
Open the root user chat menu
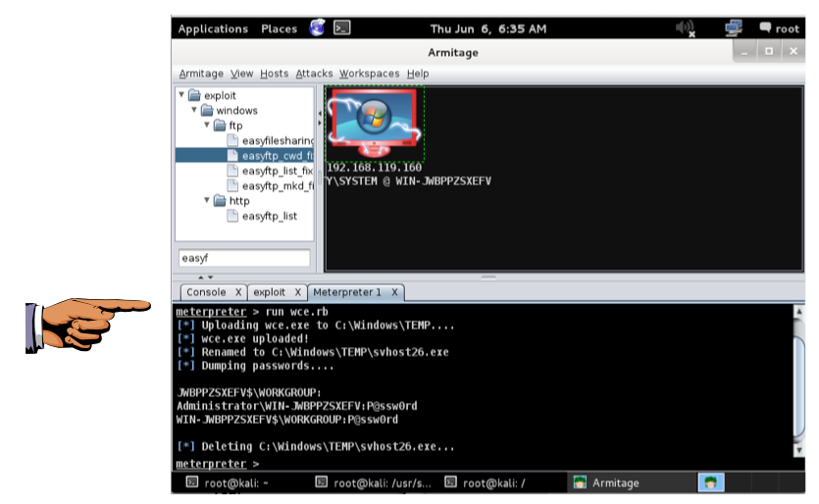tap(780, 28)
